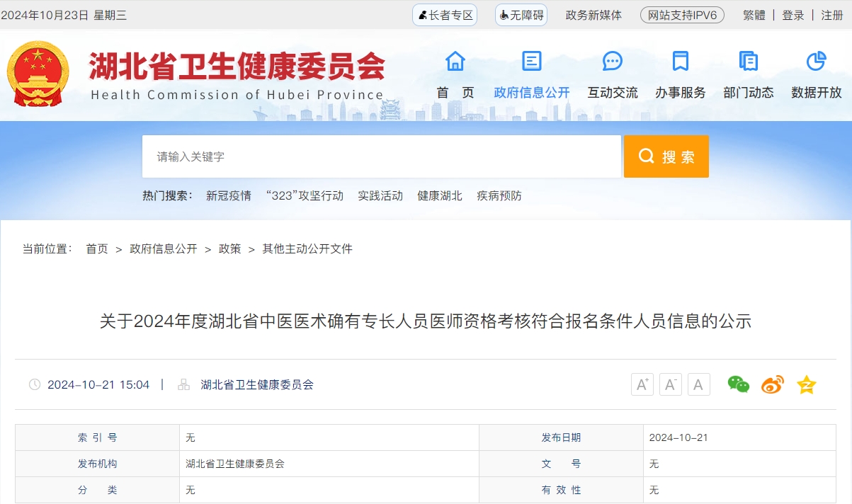
Task: Click hot search 新冠疫情
Action: (229, 196)
